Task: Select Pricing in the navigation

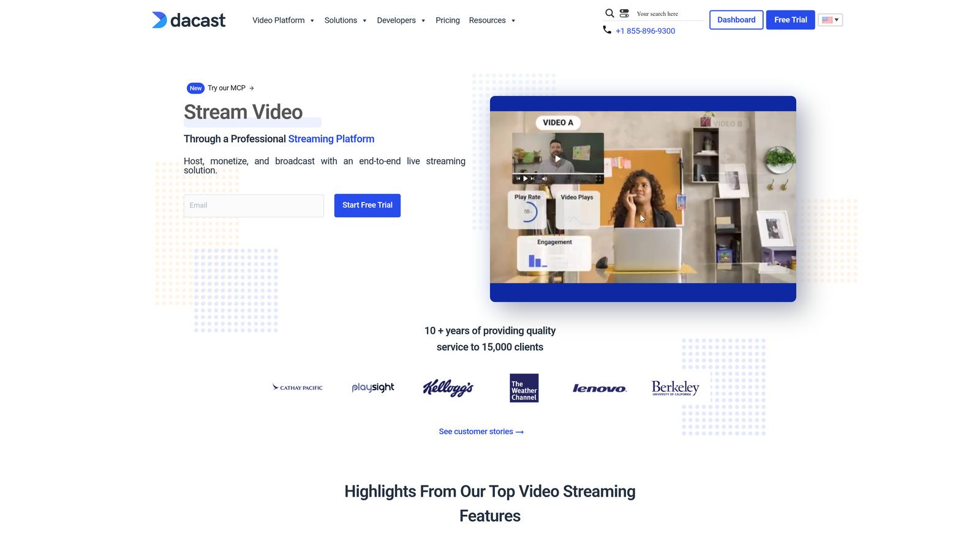Action: [448, 20]
